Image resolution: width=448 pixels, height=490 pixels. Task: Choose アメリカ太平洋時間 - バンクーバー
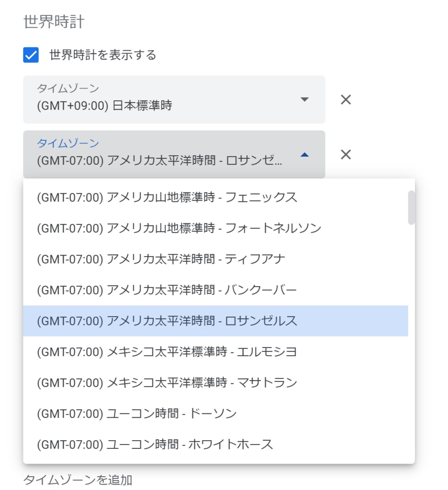pos(215,290)
